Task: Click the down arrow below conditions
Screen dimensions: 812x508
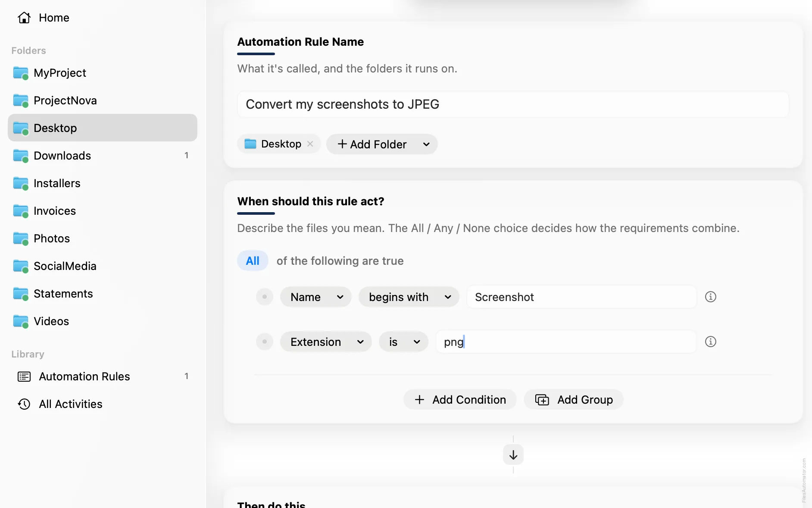Action: [513, 455]
